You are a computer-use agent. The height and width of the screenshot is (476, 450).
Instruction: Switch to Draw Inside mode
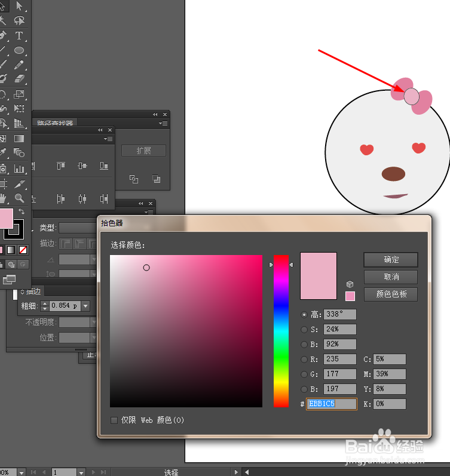(23, 265)
